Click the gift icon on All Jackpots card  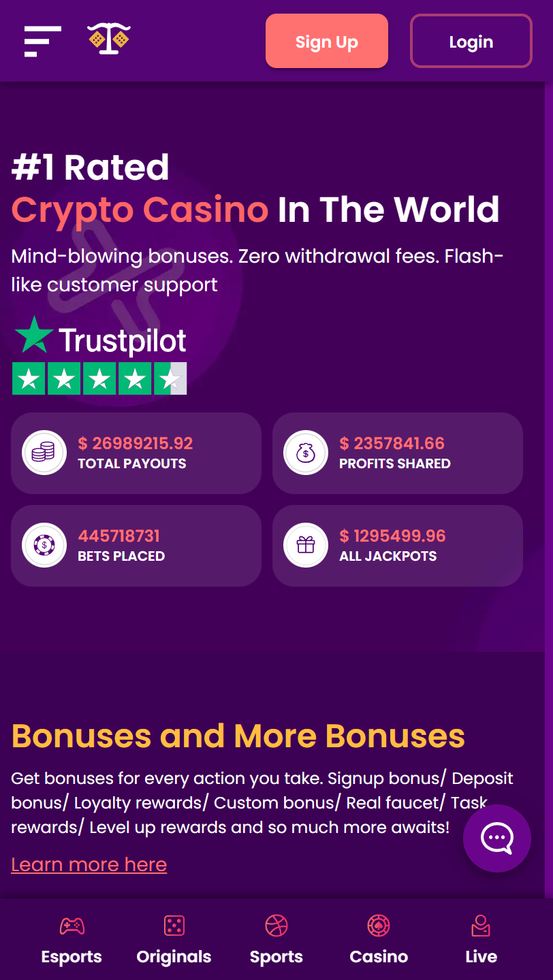pyautogui.click(x=305, y=544)
